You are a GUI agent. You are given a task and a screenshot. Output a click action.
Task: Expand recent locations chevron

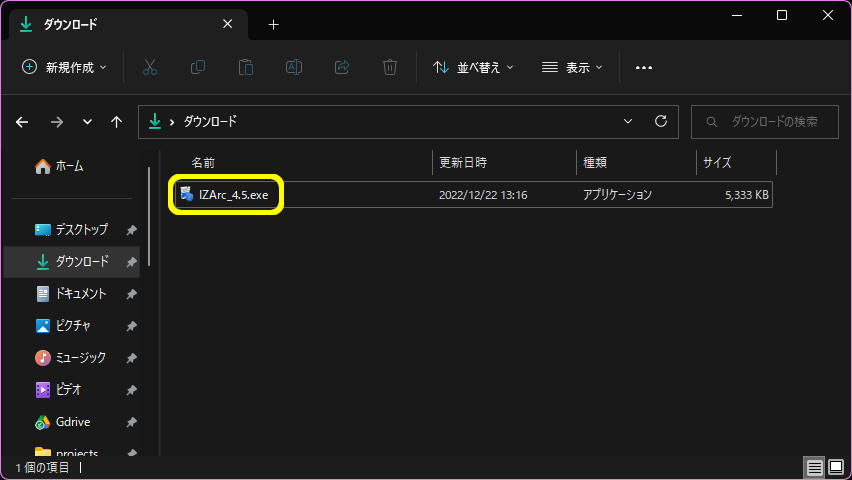click(x=87, y=122)
